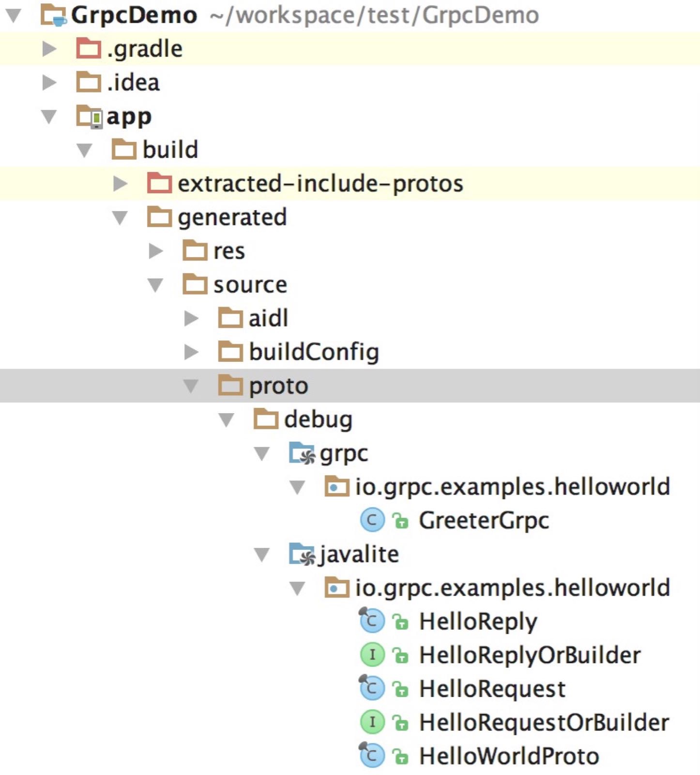700x775 pixels.
Task: Click the GrpcDemo project root icon
Action: (53, 15)
